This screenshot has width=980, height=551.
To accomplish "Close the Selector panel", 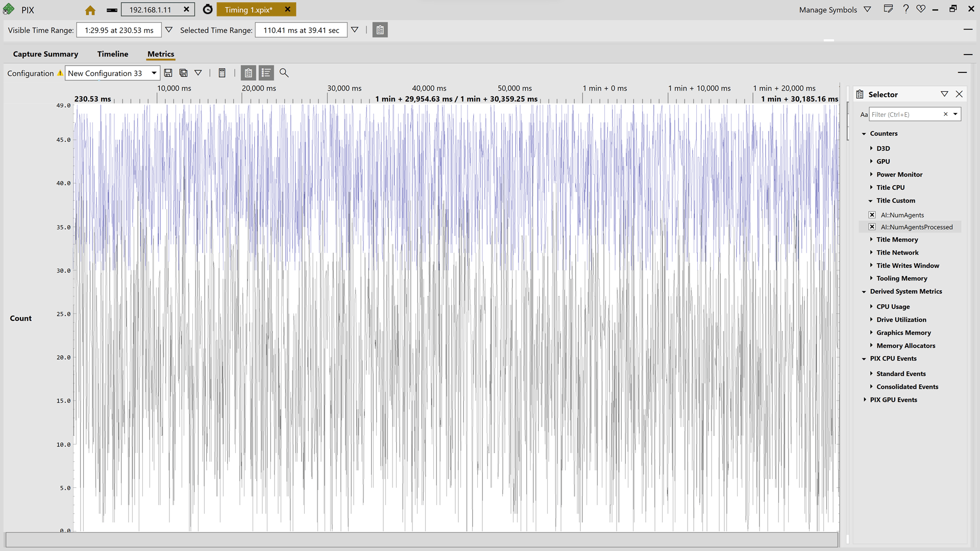I will coord(959,94).
